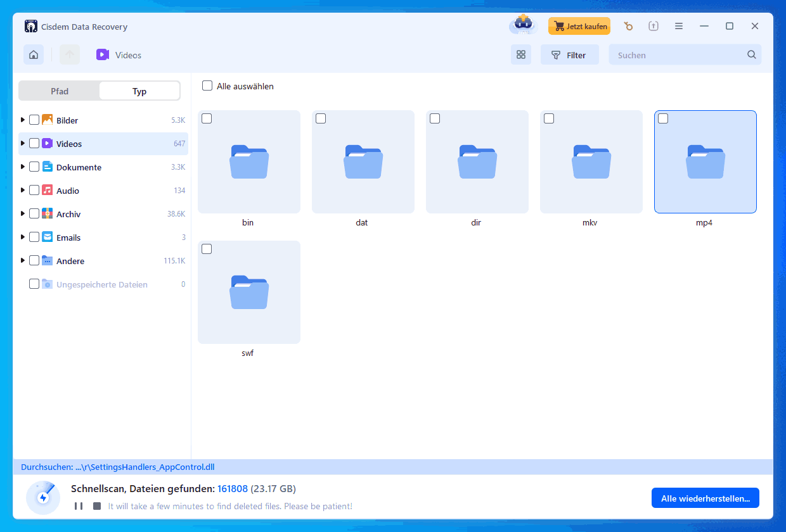Tick the Dokumente checkbox
Screen dimensions: 786x532
point(34,167)
